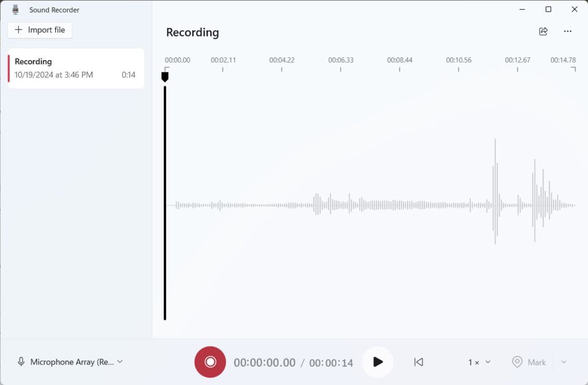Open the three-dot more options menu
Viewport: 588px width, 385px height.
[568, 32]
